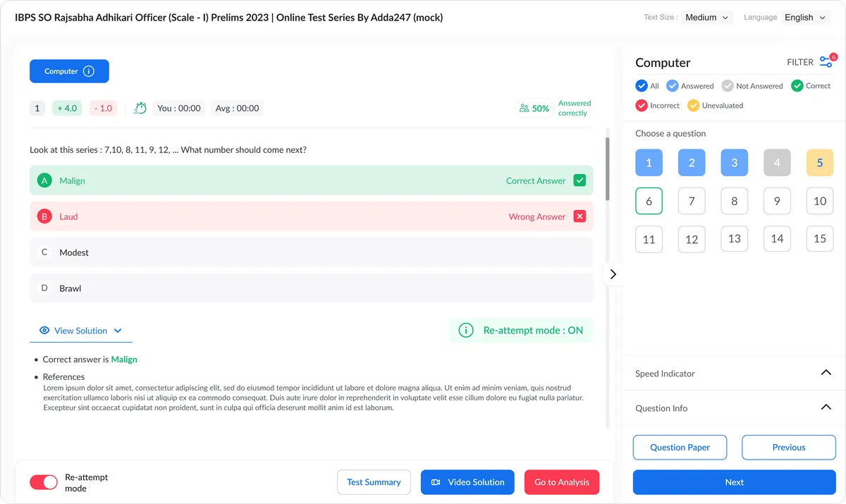Toggle the Incorrect filter checkbox
This screenshot has width=846, height=504.
pos(642,106)
